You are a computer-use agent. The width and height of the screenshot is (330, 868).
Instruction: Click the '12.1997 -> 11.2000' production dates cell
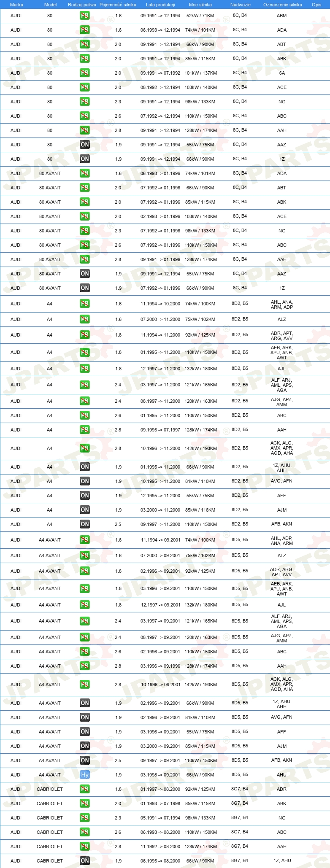click(x=160, y=369)
